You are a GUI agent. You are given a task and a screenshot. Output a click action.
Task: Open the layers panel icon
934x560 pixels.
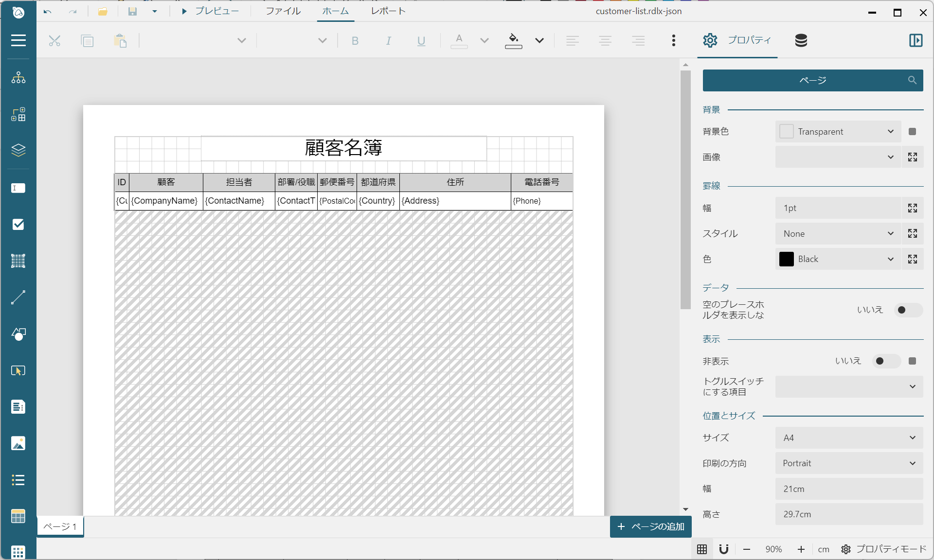pyautogui.click(x=18, y=150)
